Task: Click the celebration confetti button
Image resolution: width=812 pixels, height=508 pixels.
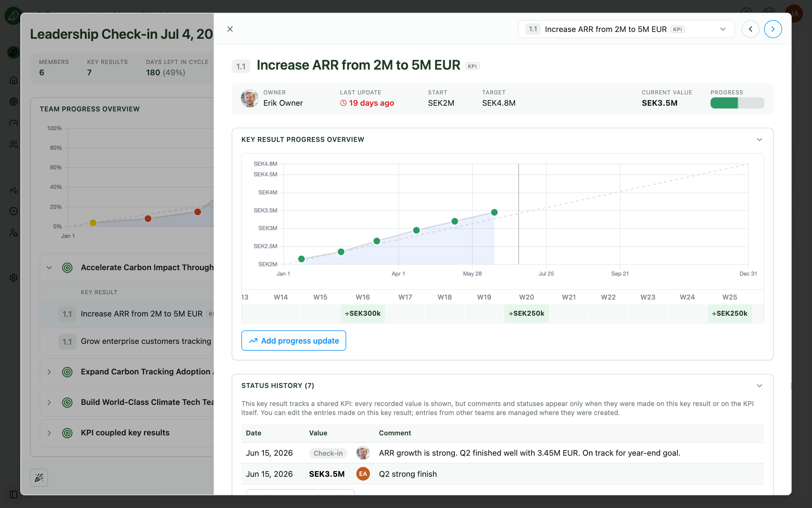Action: coord(39,478)
